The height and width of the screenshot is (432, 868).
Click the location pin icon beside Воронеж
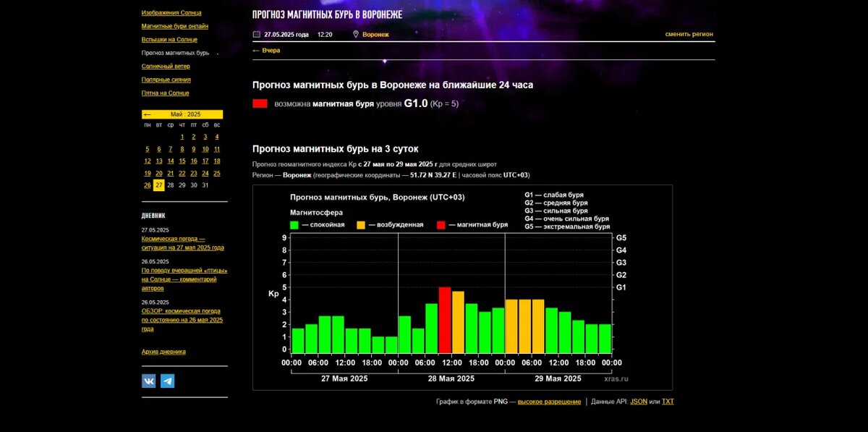[x=356, y=34]
